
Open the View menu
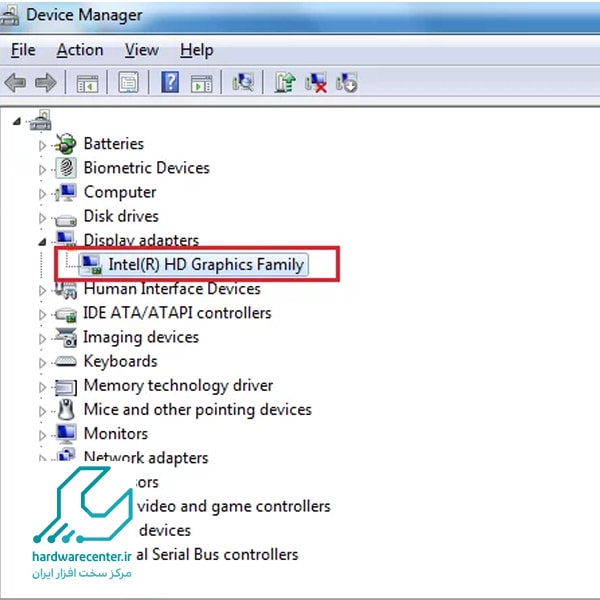[142, 50]
